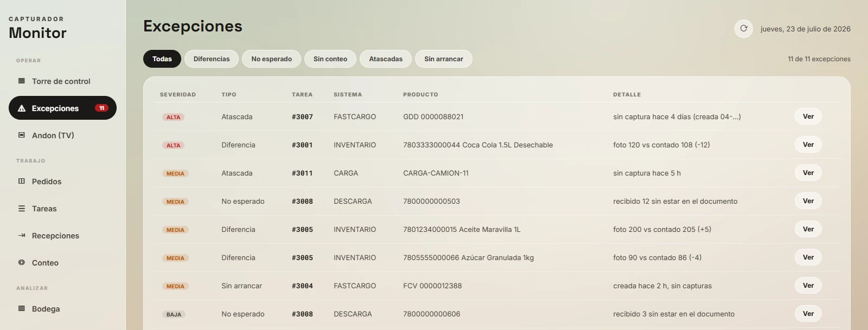Click the BAJA severity badge
Image resolution: width=868 pixels, height=330 pixels.
pyautogui.click(x=174, y=314)
